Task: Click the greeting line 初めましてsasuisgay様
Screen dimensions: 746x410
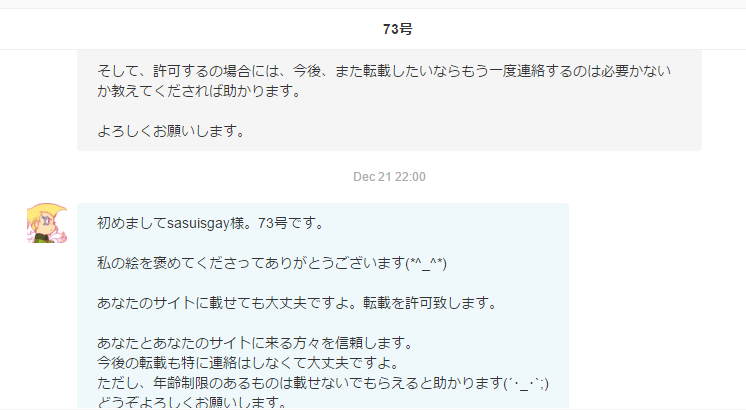Action: click(x=211, y=223)
